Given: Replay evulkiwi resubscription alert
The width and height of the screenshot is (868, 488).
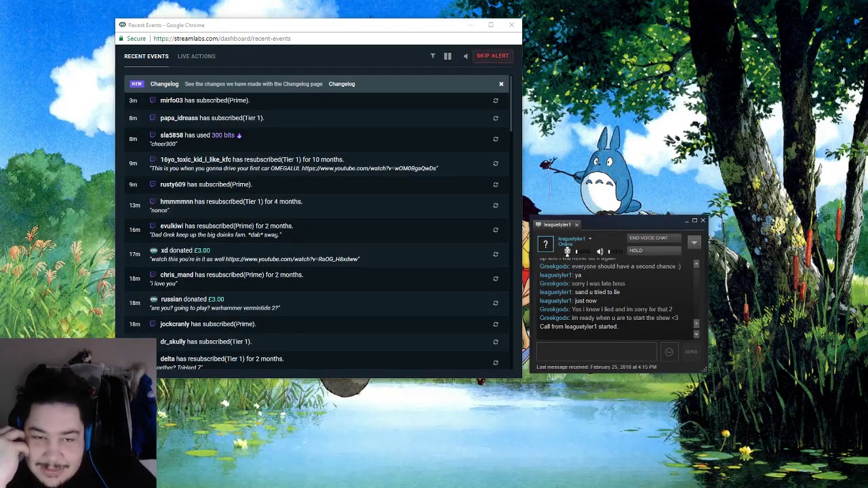Looking at the screenshot, I should [x=496, y=230].
